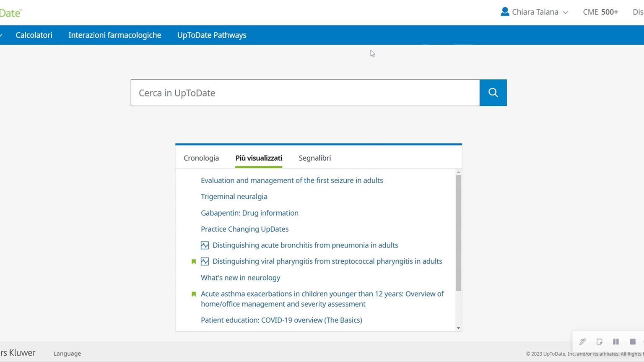Stop the screen recording
The width and height of the screenshot is (644, 362).
[633, 341]
